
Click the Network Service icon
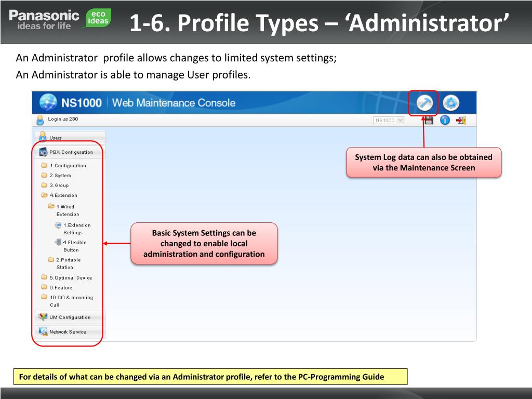pyautogui.click(x=43, y=331)
